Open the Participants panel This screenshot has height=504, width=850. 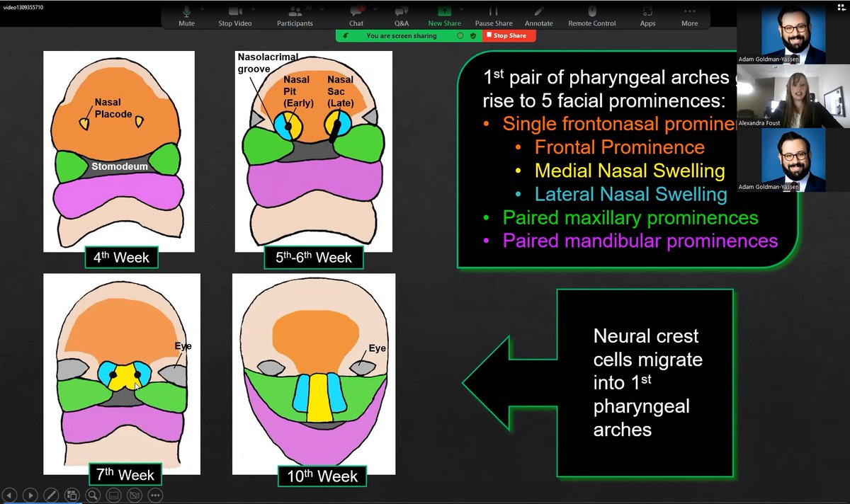click(294, 14)
